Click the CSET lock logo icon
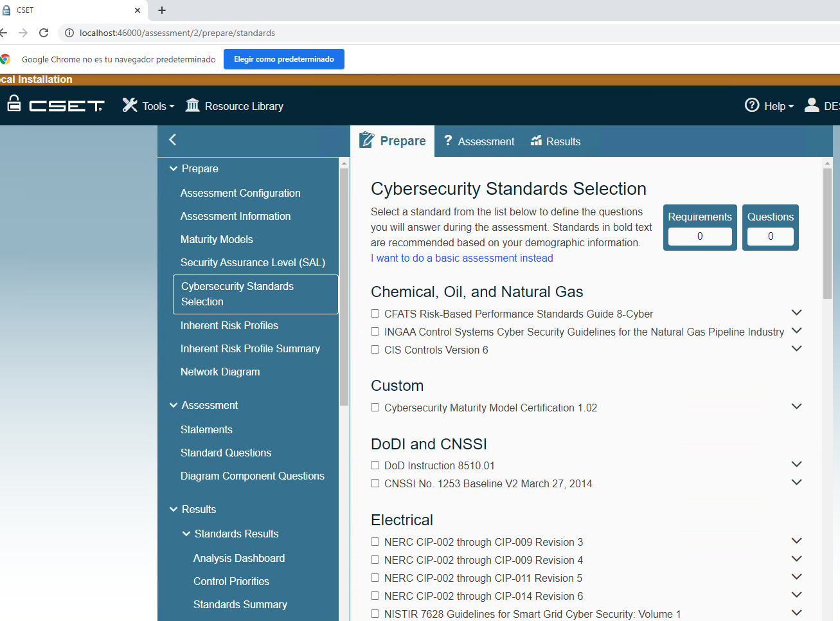Viewport: 840px width, 621px height. click(x=14, y=104)
